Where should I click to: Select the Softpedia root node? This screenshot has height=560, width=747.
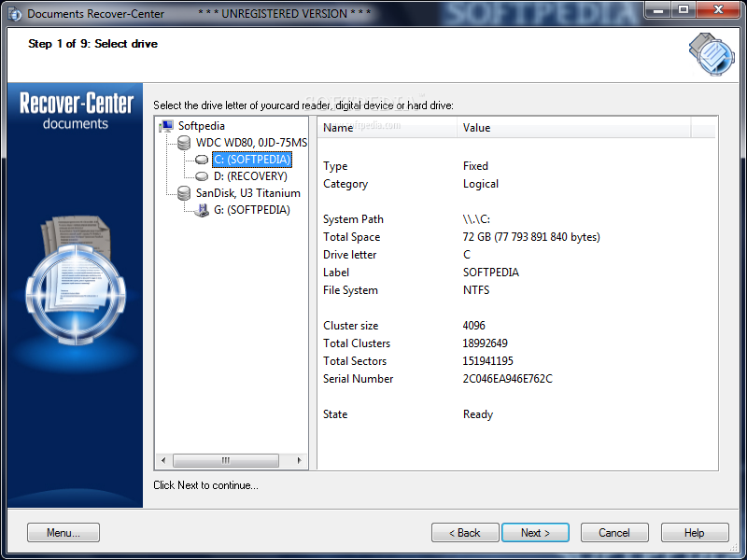202,126
